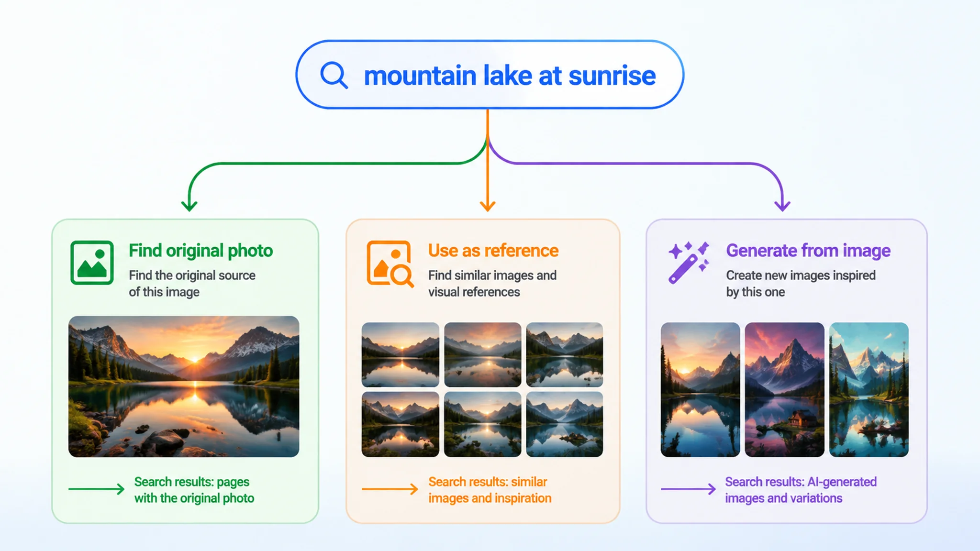The width and height of the screenshot is (980, 551).
Task: Select the top-left similar image thumbnail
Action: [400, 354]
